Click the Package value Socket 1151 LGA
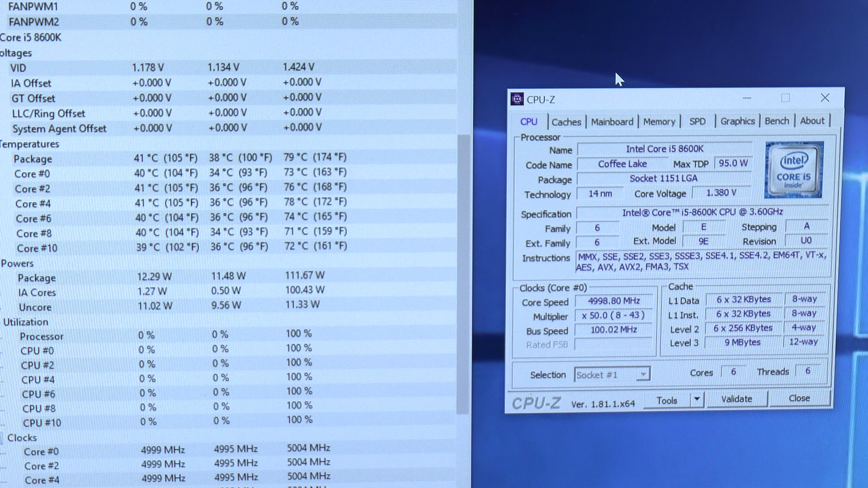Image resolution: width=868 pixels, height=488 pixels. pos(664,178)
